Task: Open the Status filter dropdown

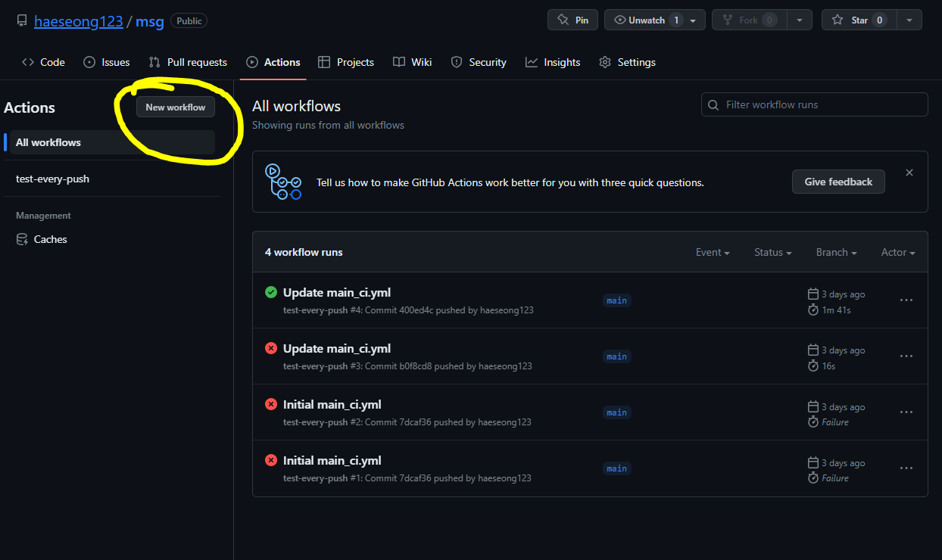Action: (773, 252)
